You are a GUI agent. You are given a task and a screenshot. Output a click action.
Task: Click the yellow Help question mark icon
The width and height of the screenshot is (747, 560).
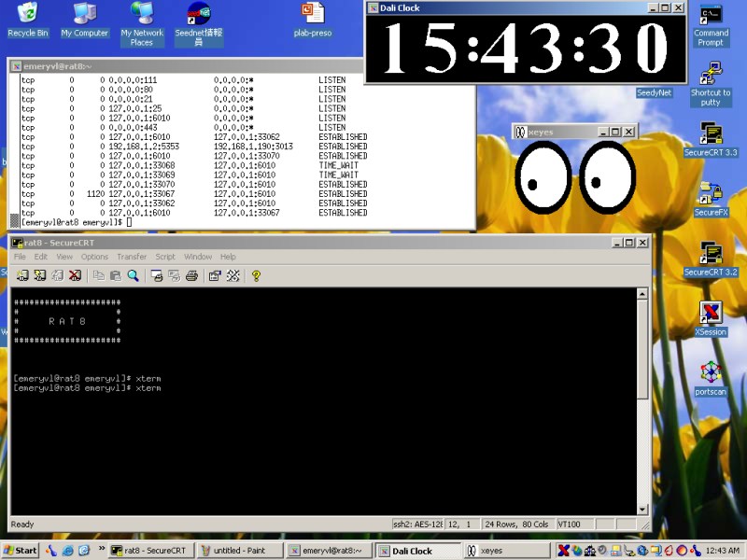[x=256, y=275]
